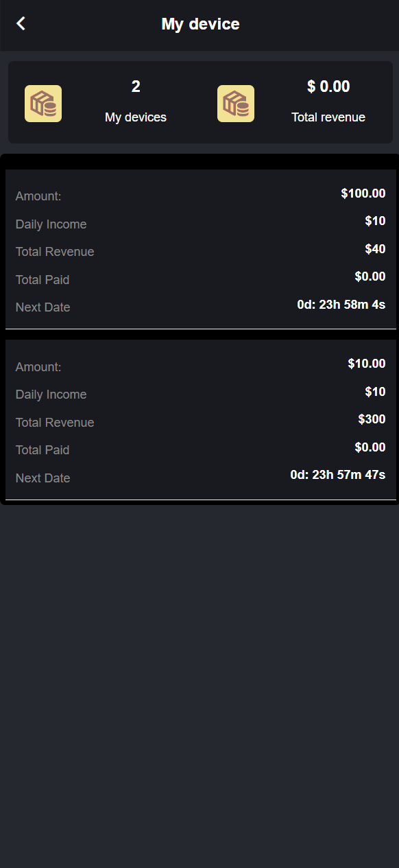Tap the $10.00 amount of second device
Screen dimensions: 399x868
tap(367, 364)
